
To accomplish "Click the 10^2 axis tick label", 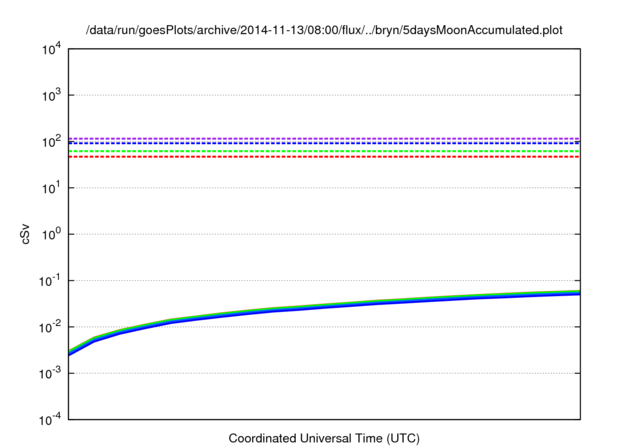I will click(51, 142).
